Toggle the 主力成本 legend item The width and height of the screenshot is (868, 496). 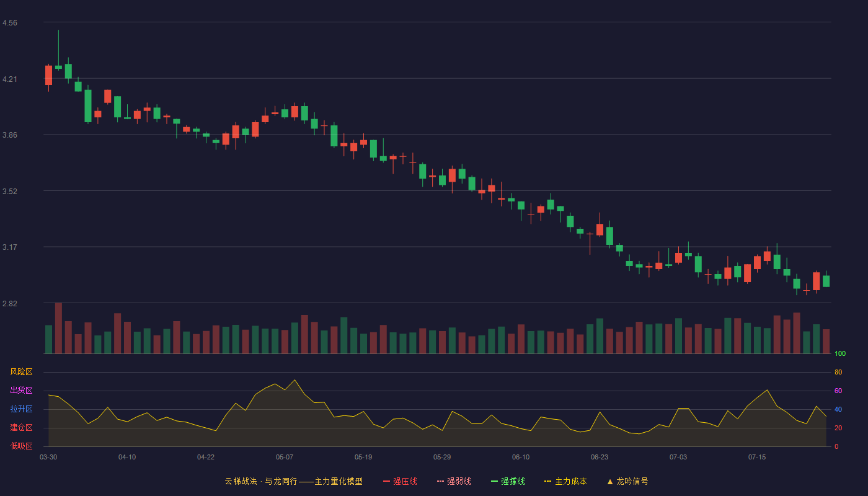[x=565, y=481]
